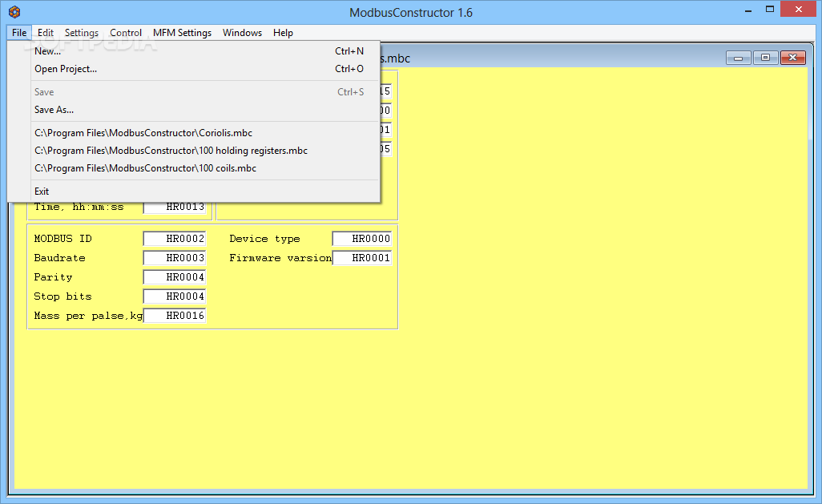Screen dimensions: 822x504
Task: Open the Settings menu
Action: coord(81,33)
